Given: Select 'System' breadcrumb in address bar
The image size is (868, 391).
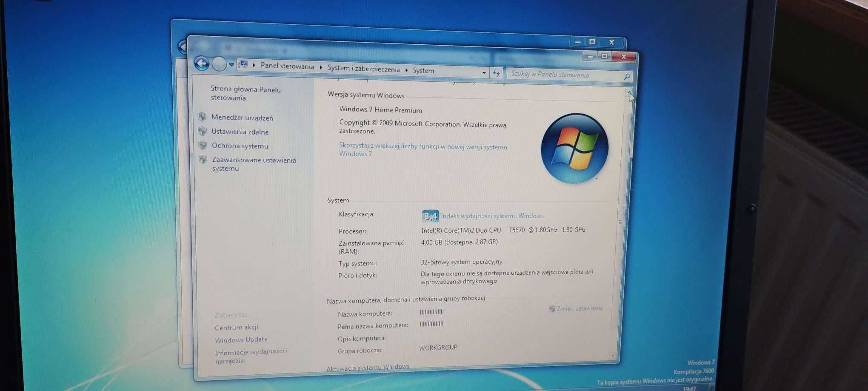Looking at the screenshot, I should pyautogui.click(x=423, y=71).
